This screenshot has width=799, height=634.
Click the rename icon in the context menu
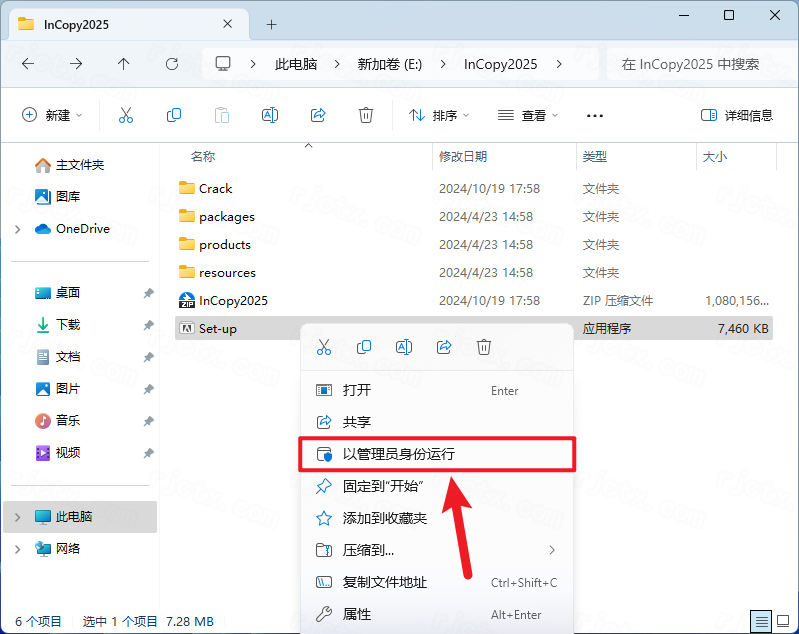point(404,347)
